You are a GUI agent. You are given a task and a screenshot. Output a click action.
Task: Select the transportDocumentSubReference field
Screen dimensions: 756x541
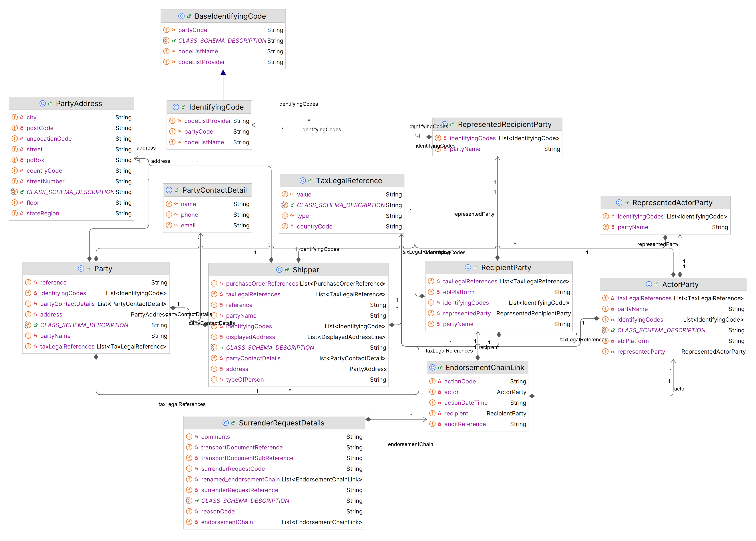[274, 458]
